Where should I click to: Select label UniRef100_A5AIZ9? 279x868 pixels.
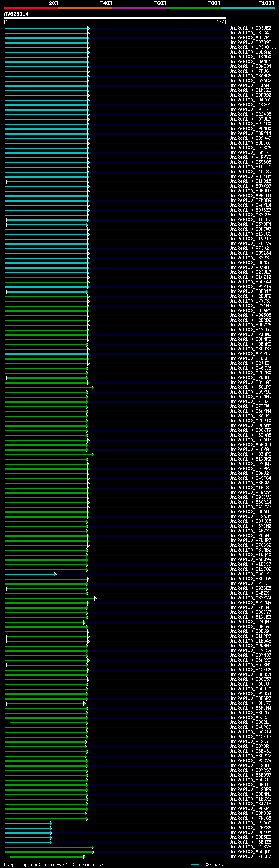click(250, 574)
